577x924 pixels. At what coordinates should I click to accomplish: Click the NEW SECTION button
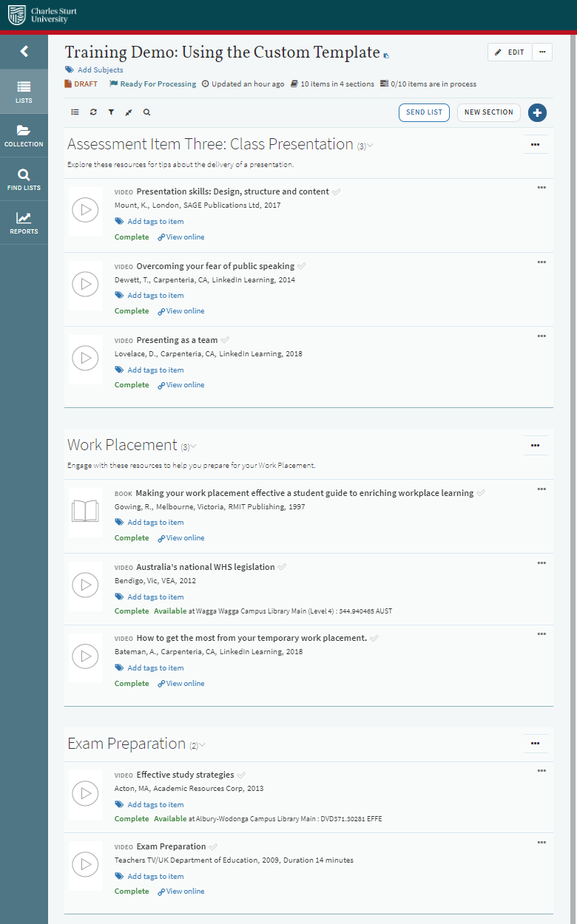tap(488, 112)
